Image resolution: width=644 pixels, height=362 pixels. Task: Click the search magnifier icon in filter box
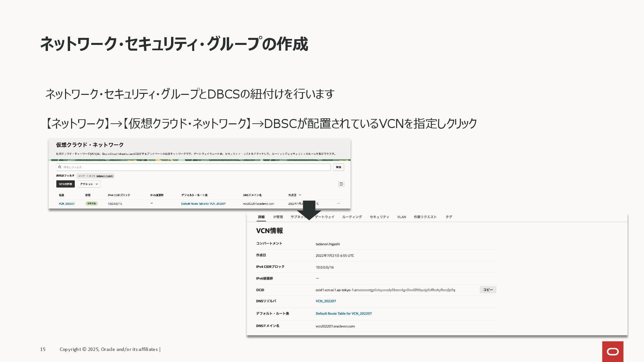[60, 167]
